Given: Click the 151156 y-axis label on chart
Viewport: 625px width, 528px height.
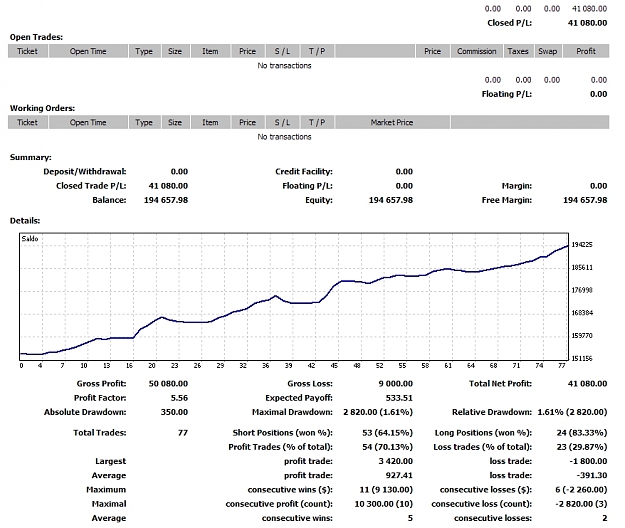Looking at the screenshot, I should [582, 359].
